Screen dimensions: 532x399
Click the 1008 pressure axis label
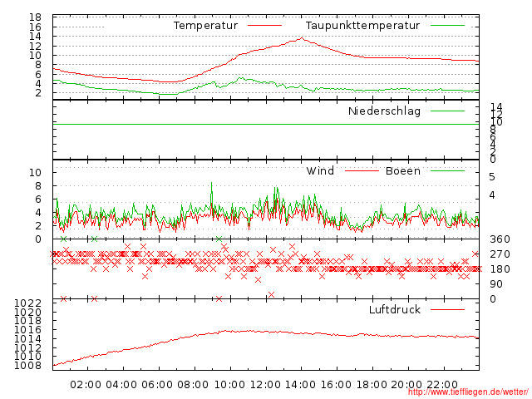[x=27, y=366]
